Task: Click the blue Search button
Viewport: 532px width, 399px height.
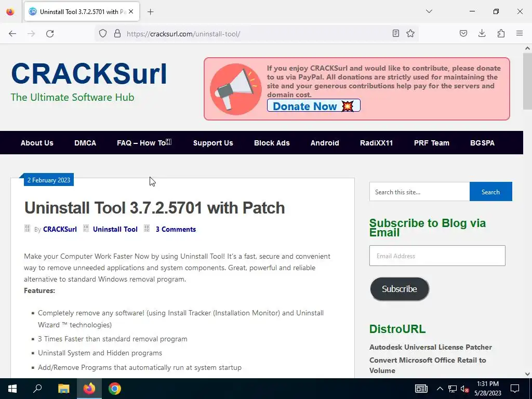Action: (x=490, y=192)
